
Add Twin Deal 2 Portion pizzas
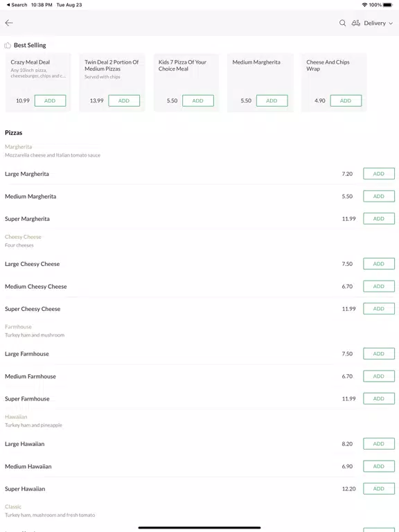[x=124, y=100]
